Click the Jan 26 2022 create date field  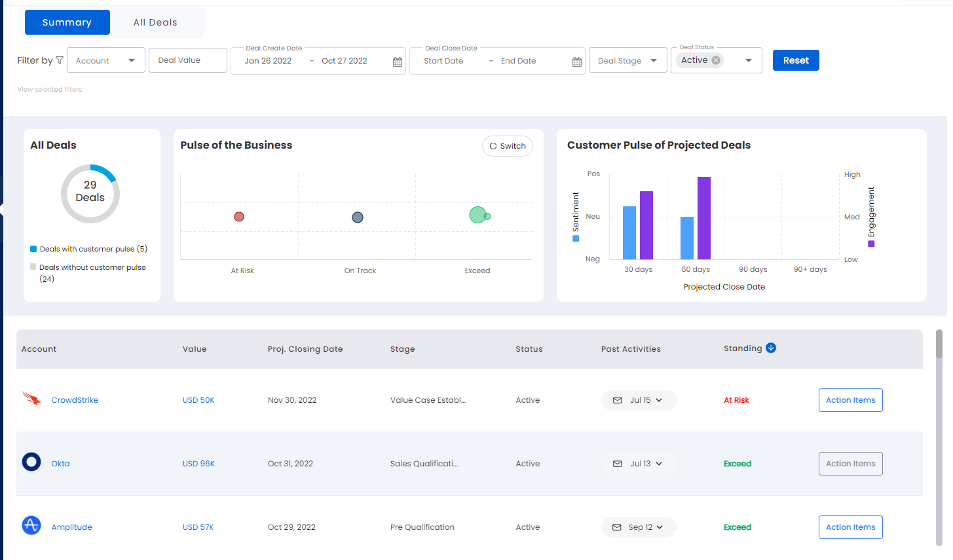pyautogui.click(x=269, y=61)
